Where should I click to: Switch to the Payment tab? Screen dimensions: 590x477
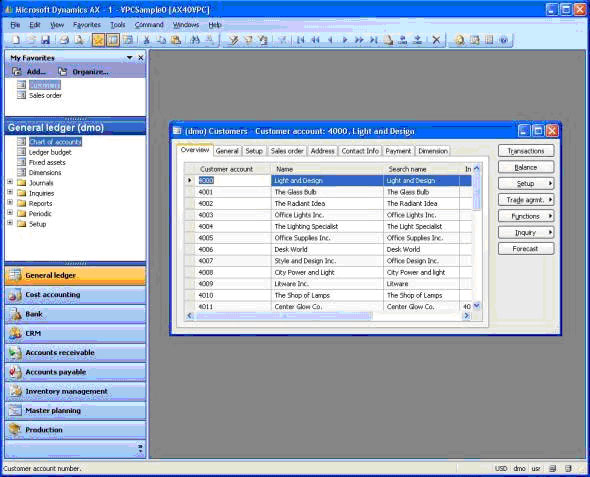coord(398,151)
